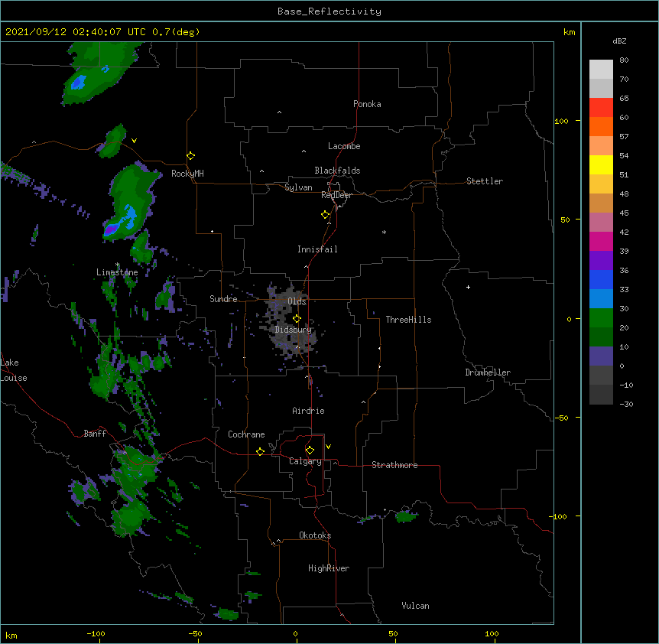The width and height of the screenshot is (659, 644).
Task: Click the Lake Louise label
Action: point(14,370)
